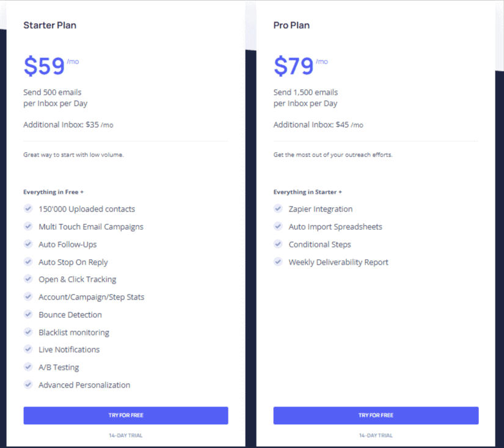Image resolution: width=504 pixels, height=448 pixels.
Task: Click checkmark icon beside 150'000 Uploaded contacts
Action: (x=28, y=208)
